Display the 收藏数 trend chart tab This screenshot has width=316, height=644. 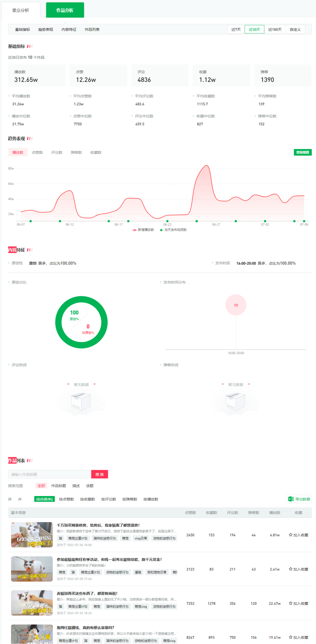[96, 152]
